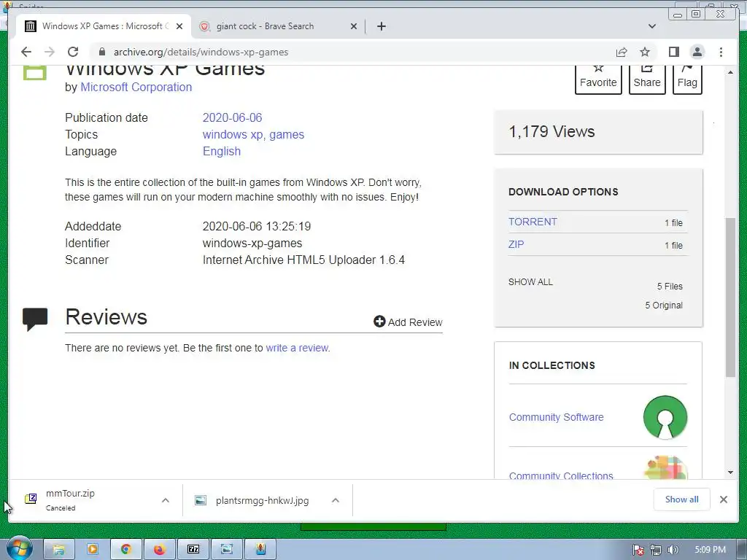Favorite this archive item
This screenshot has height=560, width=747.
pos(598,79)
